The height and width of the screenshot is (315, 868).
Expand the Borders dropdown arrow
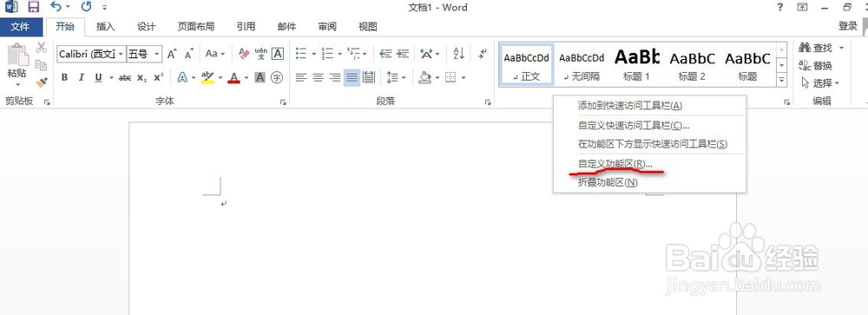pyautogui.click(x=464, y=77)
